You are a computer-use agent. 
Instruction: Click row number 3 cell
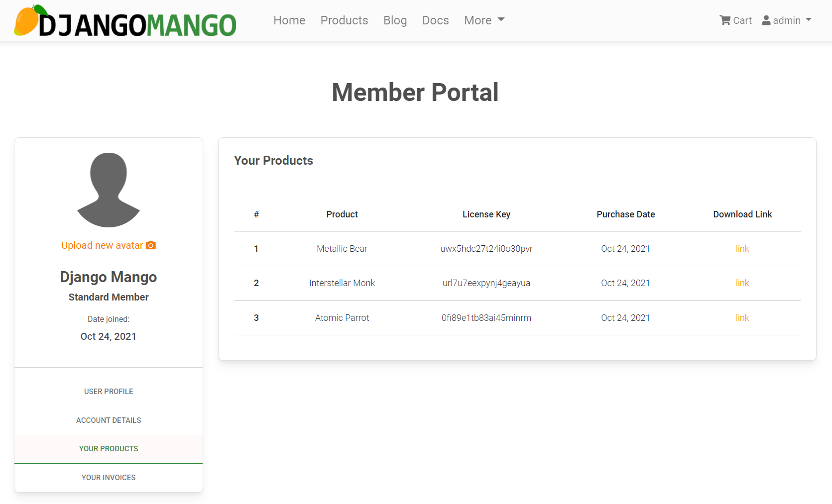coord(256,318)
